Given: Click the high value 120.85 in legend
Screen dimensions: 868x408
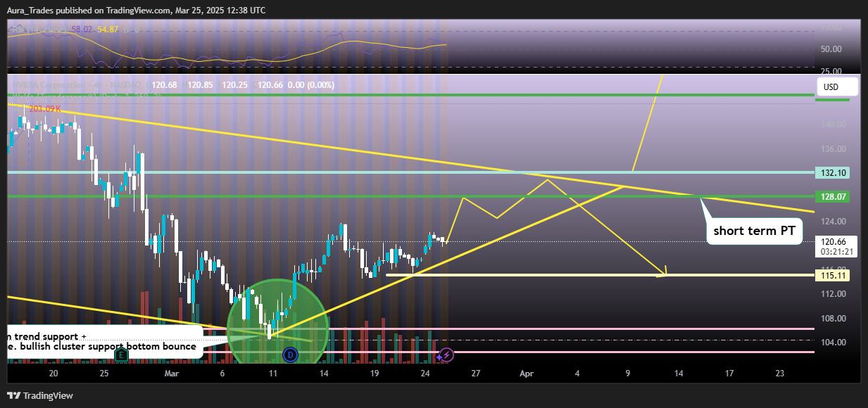Looking at the screenshot, I should (200, 84).
